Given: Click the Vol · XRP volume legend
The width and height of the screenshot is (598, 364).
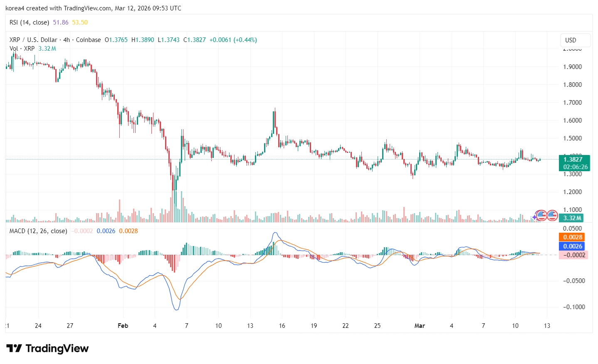Looking at the screenshot, I should [x=22, y=49].
